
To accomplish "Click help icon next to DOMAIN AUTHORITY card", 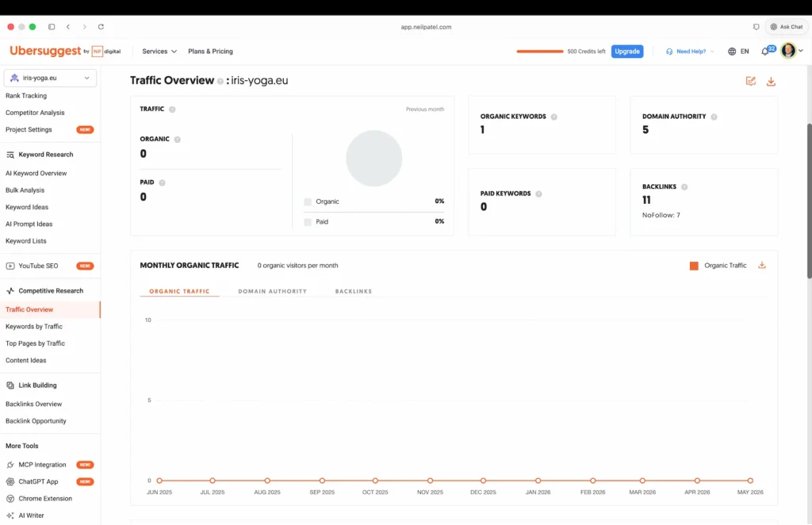I will tap(714, 117).
